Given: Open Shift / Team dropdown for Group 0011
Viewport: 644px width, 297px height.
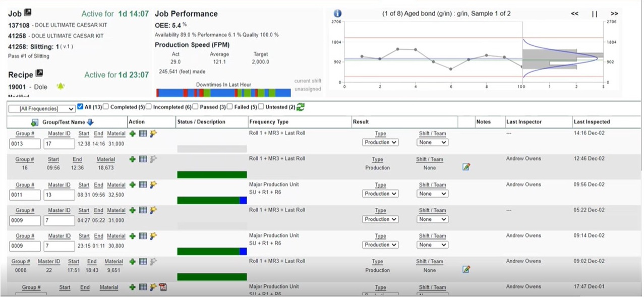Looking at the screenshot, I should pos(433,194).
